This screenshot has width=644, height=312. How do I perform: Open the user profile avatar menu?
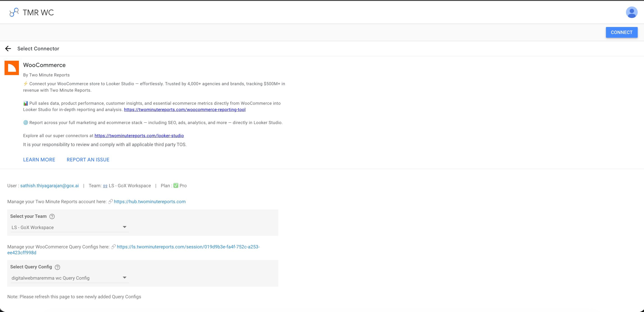631,12
